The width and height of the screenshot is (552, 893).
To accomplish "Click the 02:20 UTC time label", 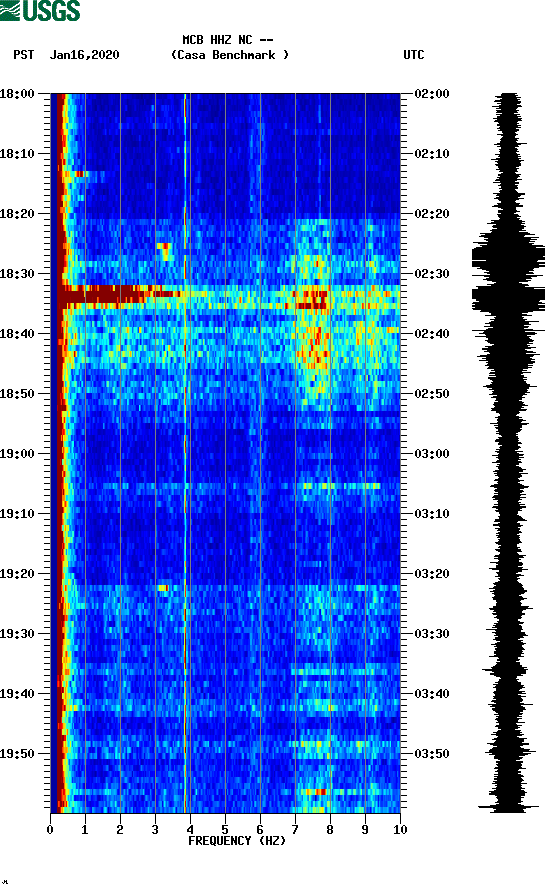I will (432, 214).
